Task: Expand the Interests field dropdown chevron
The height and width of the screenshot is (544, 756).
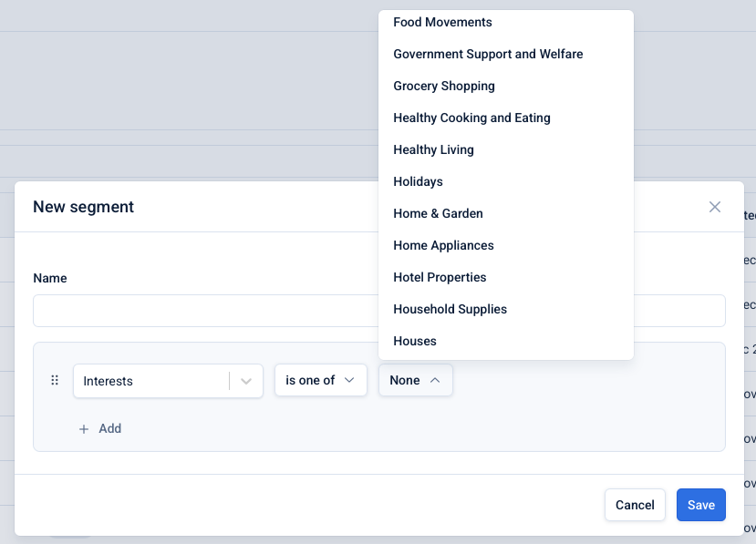Action: click(246, 381)
